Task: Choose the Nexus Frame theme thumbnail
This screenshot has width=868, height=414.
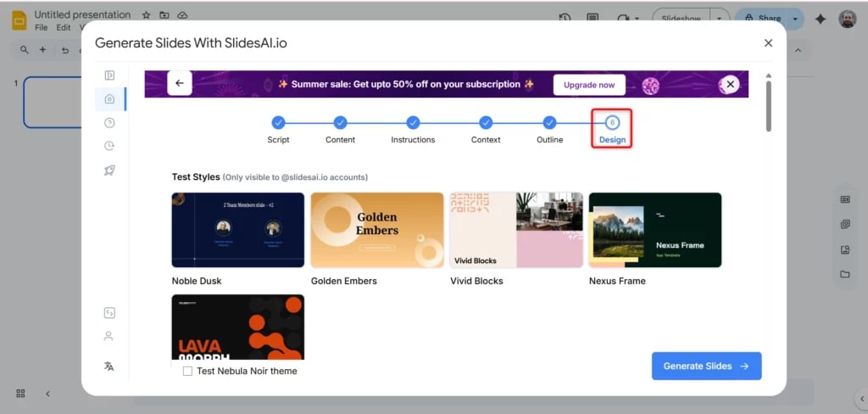Action: coord(654,230)
